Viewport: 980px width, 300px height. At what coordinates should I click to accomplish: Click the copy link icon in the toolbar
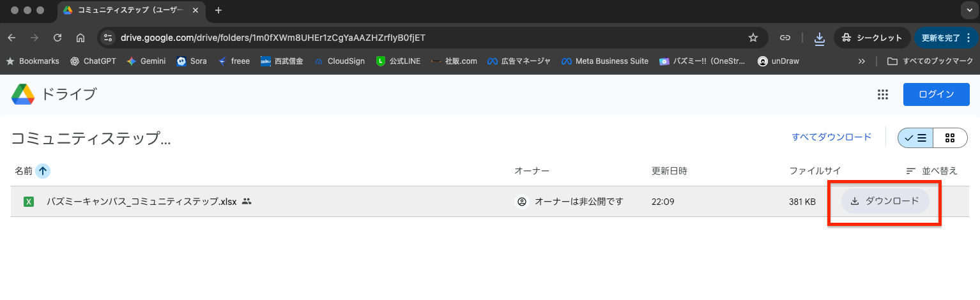click(x=785, y=38)
